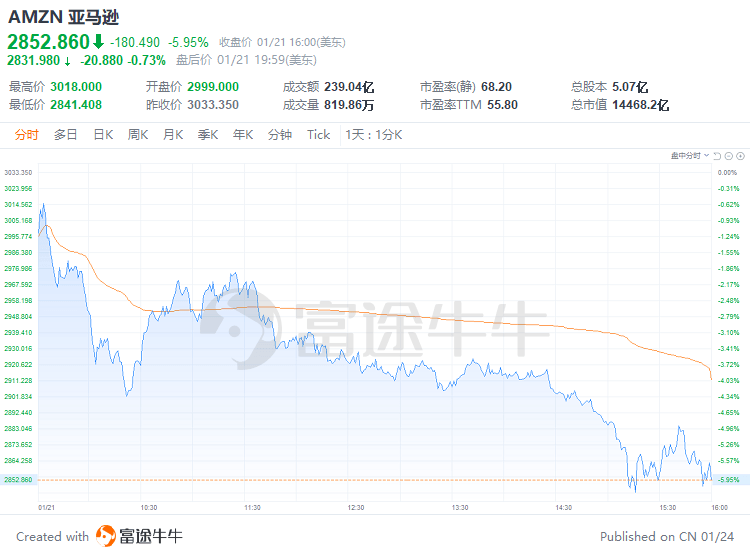Viewport: 750px width, 557px height.
Task: Click the 1天 : 1分K option
Action: (374, 135)
